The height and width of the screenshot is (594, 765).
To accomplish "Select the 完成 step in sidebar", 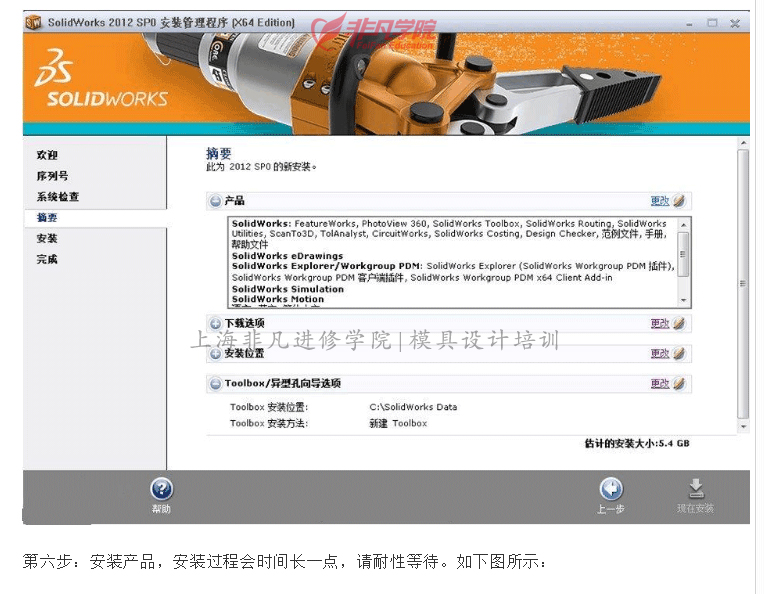I will pyautogui.click(x=47, y=259).
